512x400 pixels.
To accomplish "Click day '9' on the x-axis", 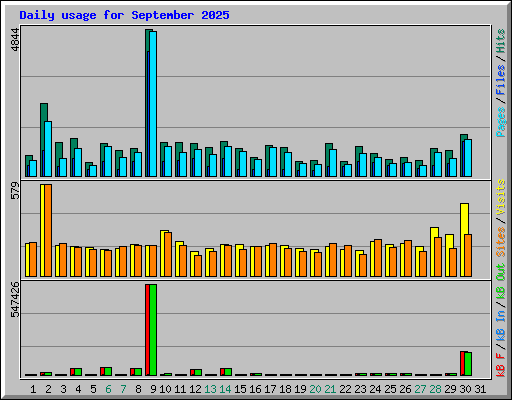I will point(153,389).
